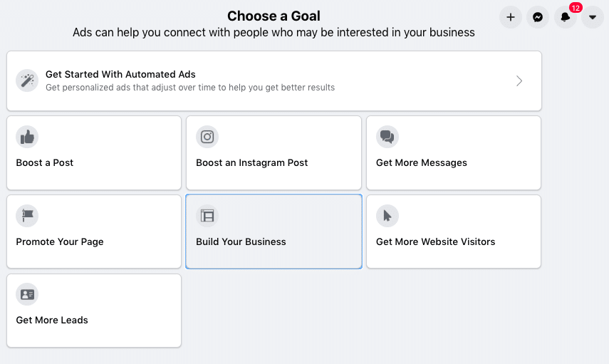Click the Instagram logo icon
609x364 pixels.
pos(207,137)
